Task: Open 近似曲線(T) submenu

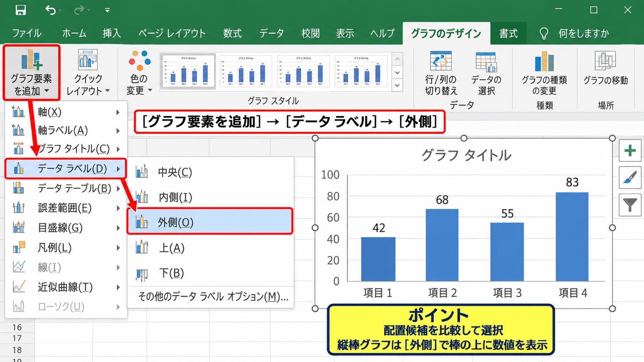Action: click(x=66, y=287)
